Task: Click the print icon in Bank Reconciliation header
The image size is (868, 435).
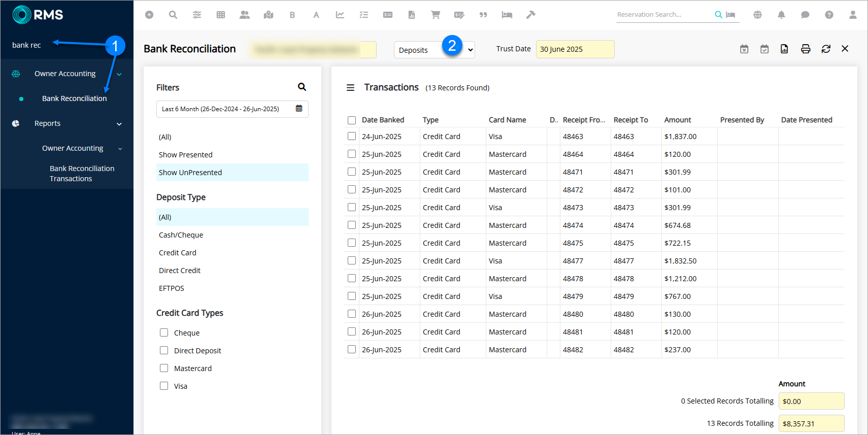Action: tap(805, 49)
